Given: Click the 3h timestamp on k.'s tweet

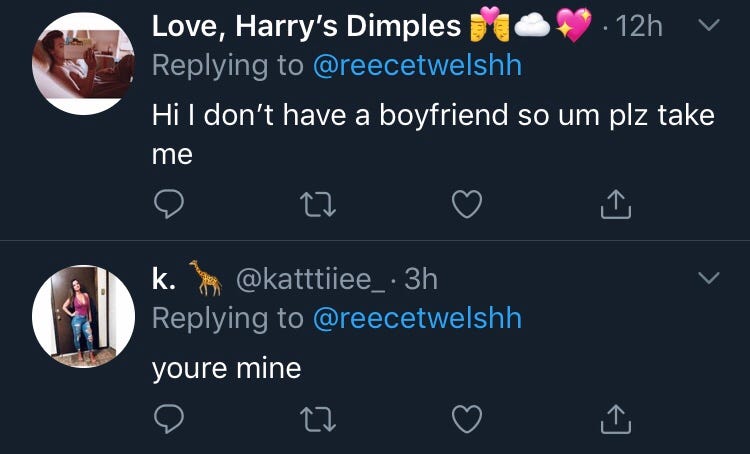Looking at the screenshot, I should (420, 279).
